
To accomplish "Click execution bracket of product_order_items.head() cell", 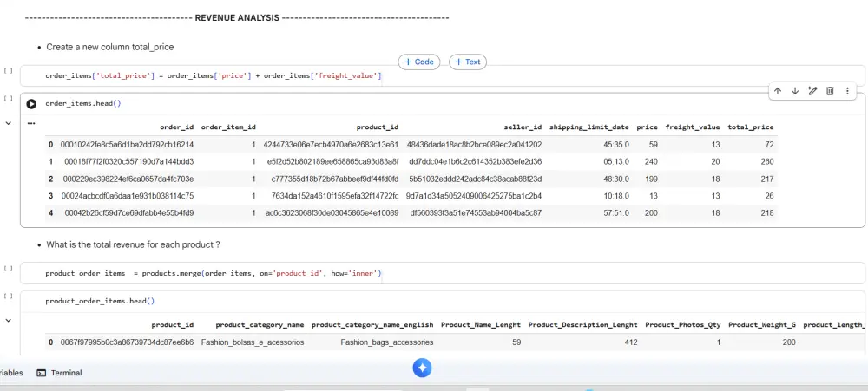I will [9, 296].
